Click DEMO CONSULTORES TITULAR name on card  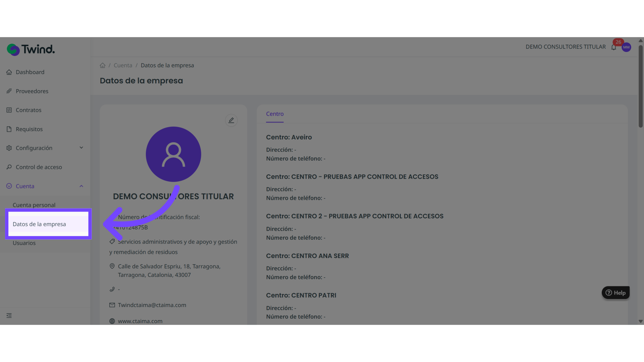click(x=173, y=196)
